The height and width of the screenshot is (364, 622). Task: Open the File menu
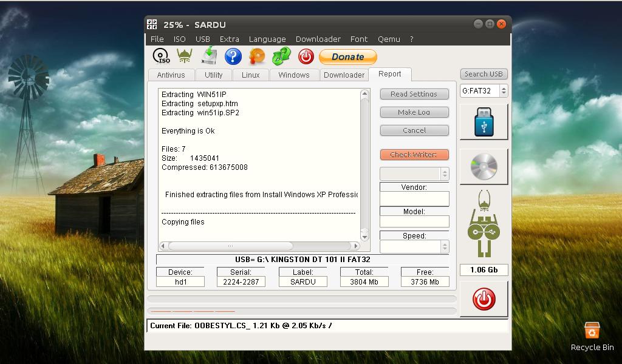pos(157,39)
